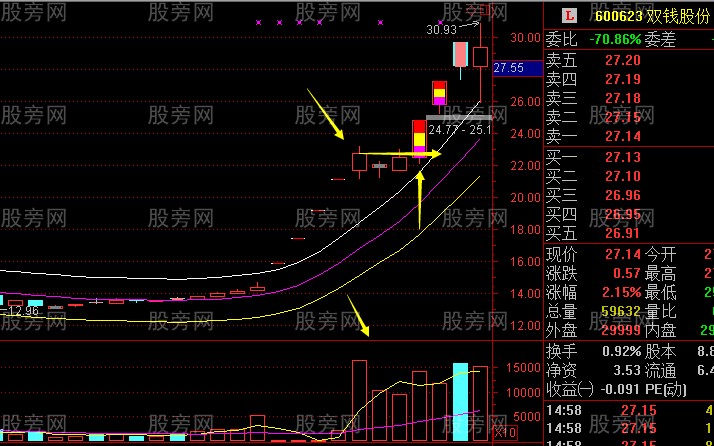Click the 买五 bid price 26.91
This screenshot has width=714, height=446.
coord(622,233)
